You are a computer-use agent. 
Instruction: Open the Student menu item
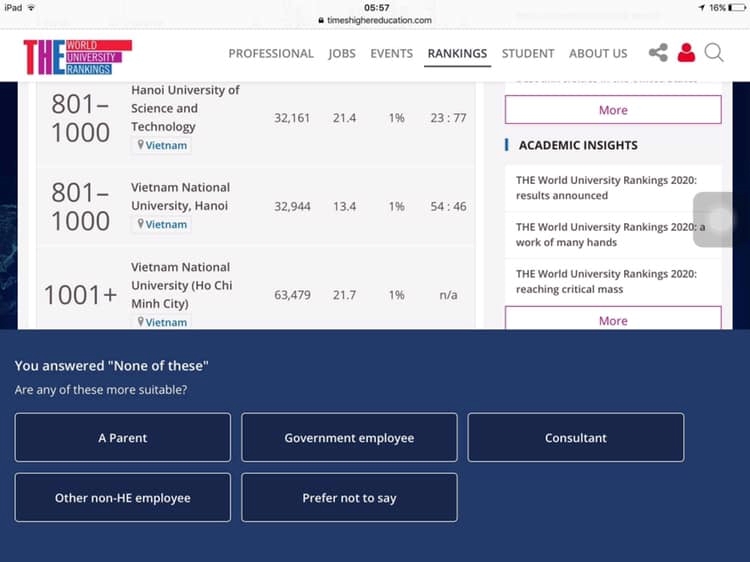(528, 54)
